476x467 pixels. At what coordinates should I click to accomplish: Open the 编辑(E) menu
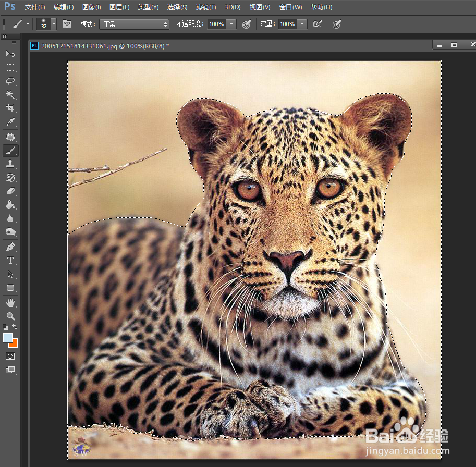point(64,7)
